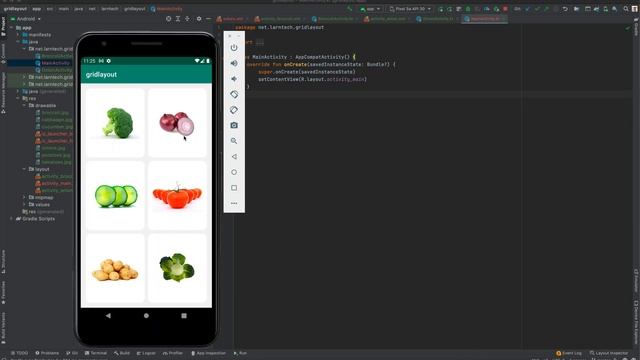Viewport: 640px width, 360px height.
Task: Open the Build tool window tab
Action: click(122, 353)
